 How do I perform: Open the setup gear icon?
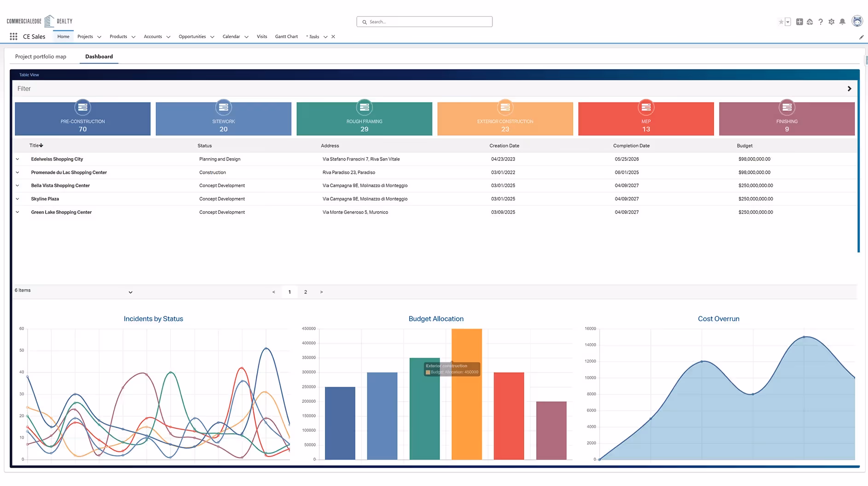[831, 22]
